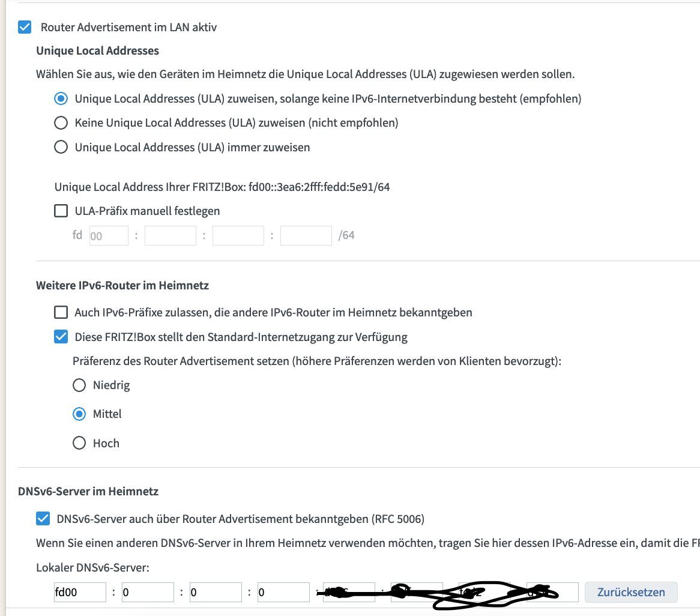Click the Zurücksetzen button
This screenshot has width=700, height=616.
coord(631,593)
